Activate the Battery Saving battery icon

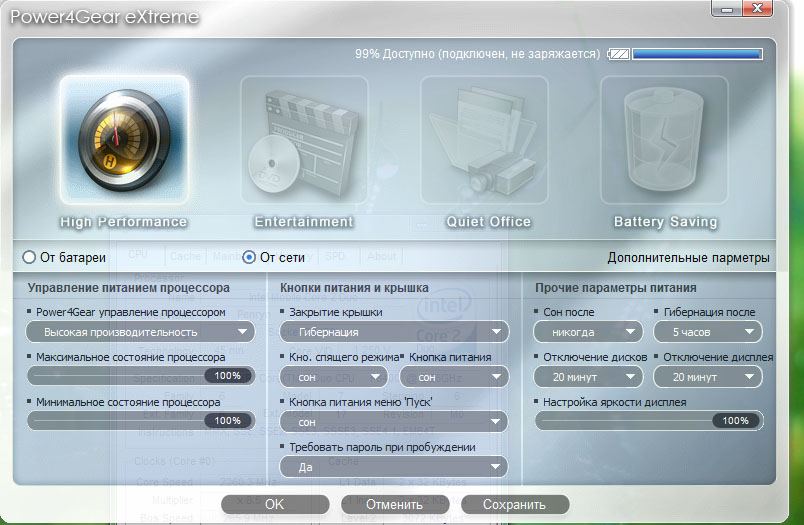click(664, 139)
